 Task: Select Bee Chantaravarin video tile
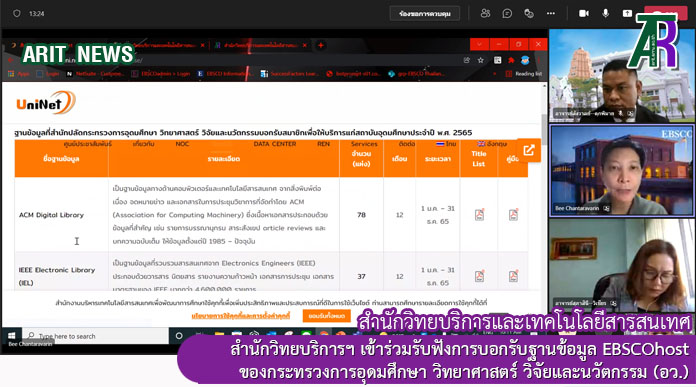pos(622,170)
